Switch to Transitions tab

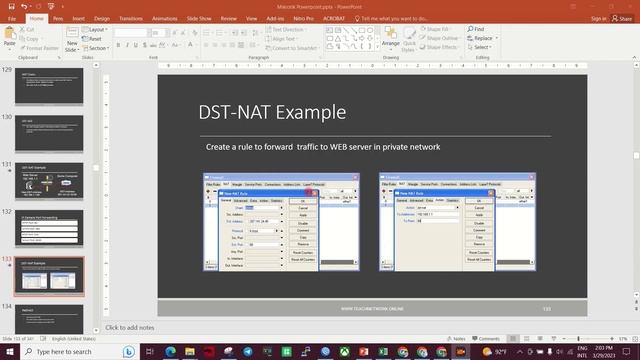(x=131, y=18)
